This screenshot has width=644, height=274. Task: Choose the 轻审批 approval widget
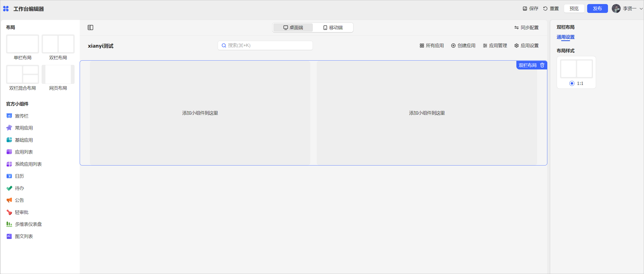coord(22,212)
